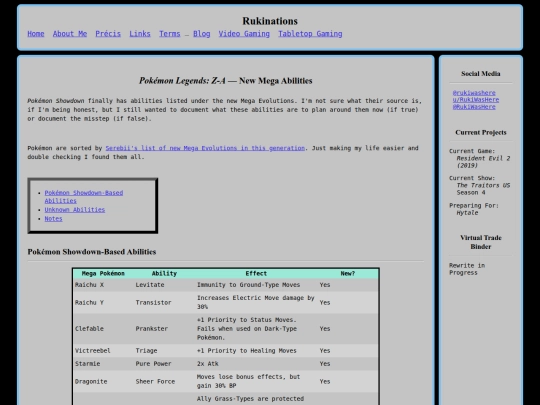Image resolution: width=540 pixels, height=405 pixels.
Task: Select the Resident Evil 2 (2019) text
Action: click(x=483, y=162)
